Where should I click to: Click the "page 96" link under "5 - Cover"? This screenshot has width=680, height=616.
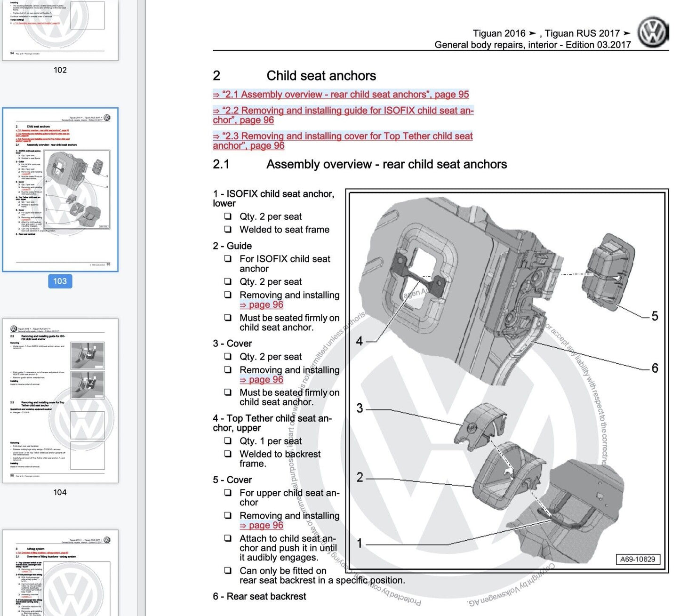click(262, 526)
